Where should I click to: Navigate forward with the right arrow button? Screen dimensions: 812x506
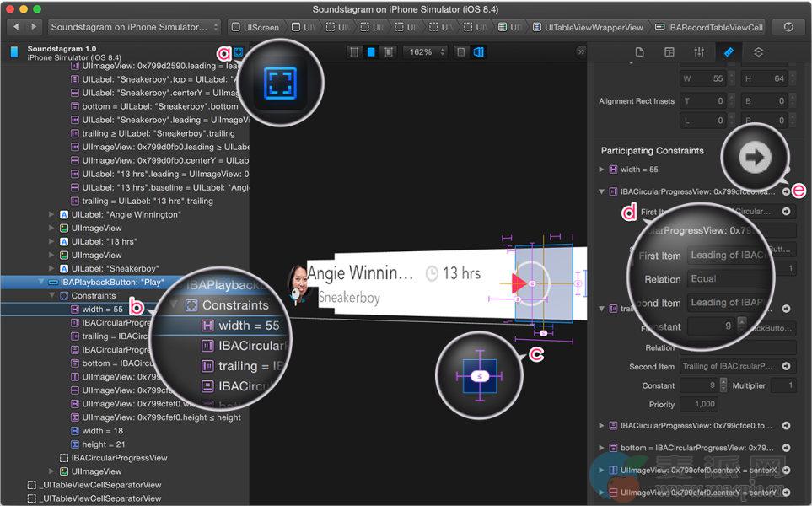click(x=35, y=27)
